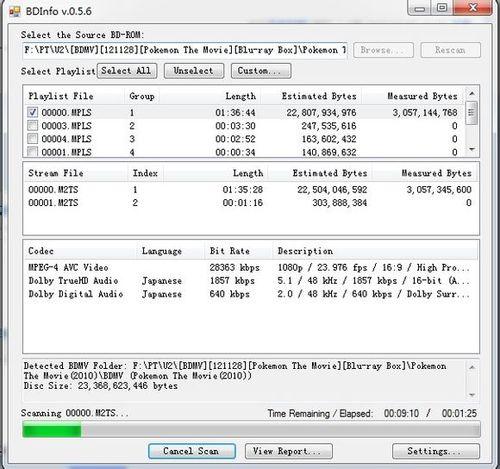Check the 00003.MPLS playlist checkbox

[32, 126]
